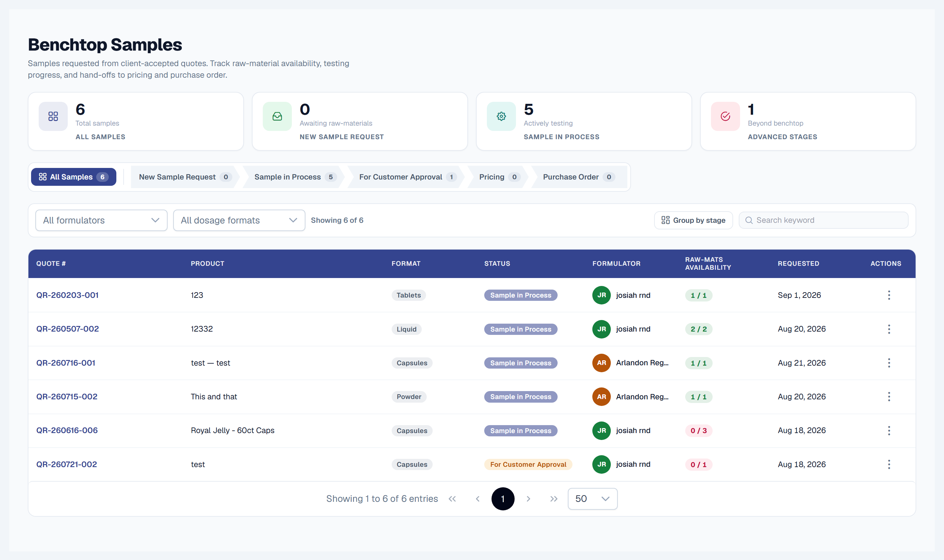Switch to New Sample Request tab
This screenshot has width=944, height=560.
pos(185,177)
